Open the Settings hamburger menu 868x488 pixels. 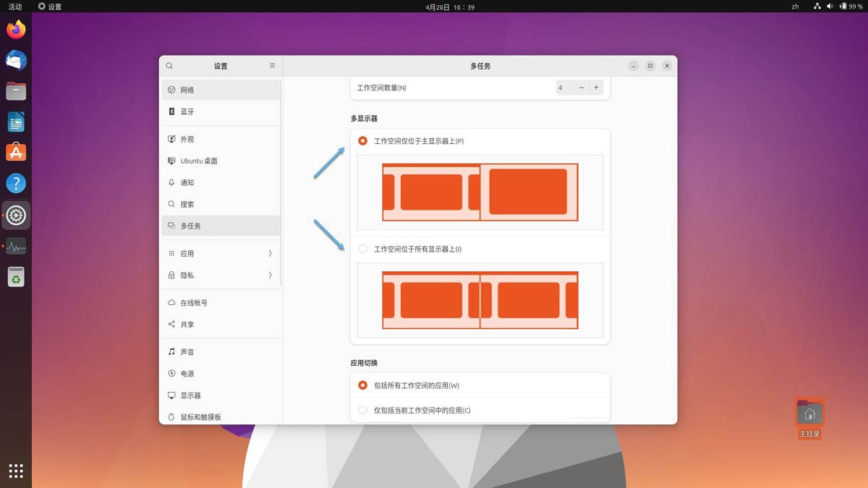[x=272, y=66]
